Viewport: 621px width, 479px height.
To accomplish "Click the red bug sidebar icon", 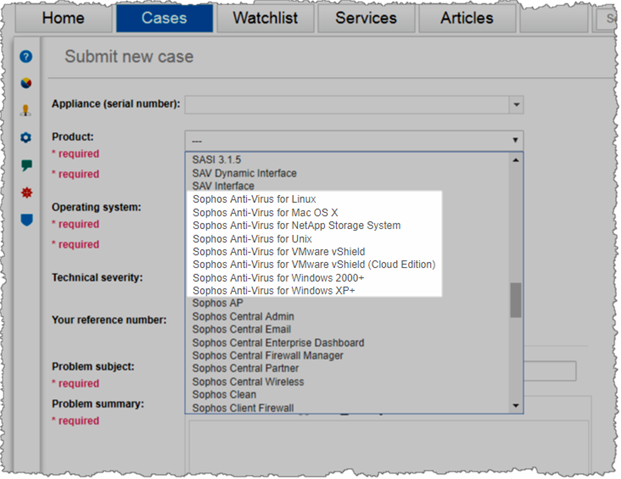I will 27,193.
